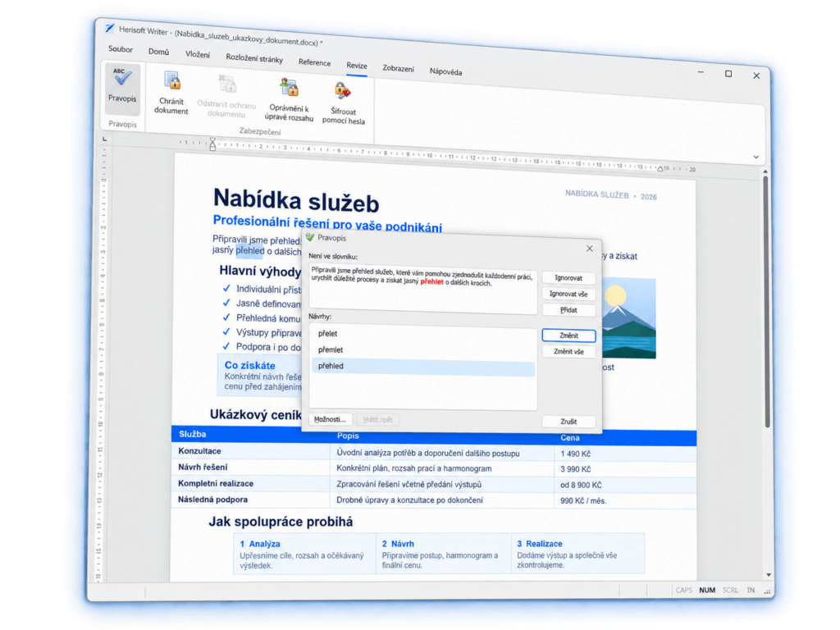
Task: Switch to the Zobrazení tab
Action: [x=398, y=69]
